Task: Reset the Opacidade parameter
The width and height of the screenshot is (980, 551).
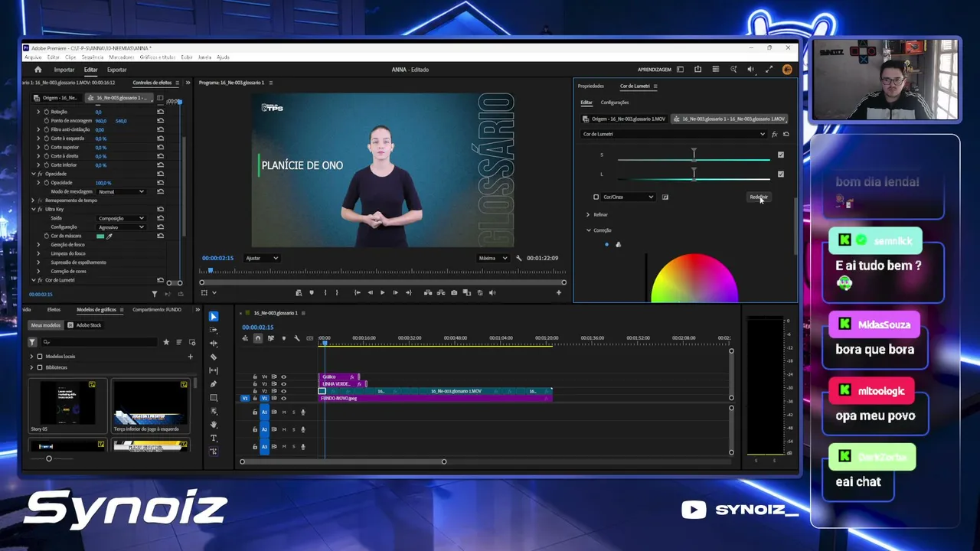Action: [160, 183]
